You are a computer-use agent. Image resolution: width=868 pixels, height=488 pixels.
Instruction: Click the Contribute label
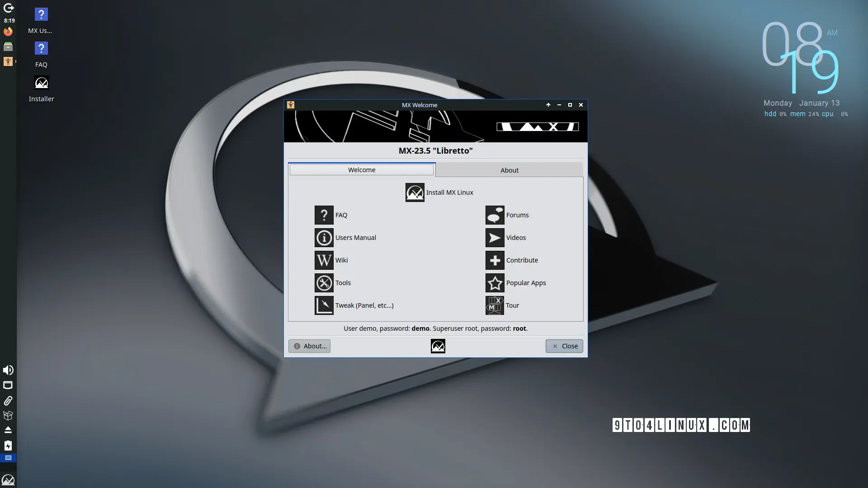click(x=522, y=260)
